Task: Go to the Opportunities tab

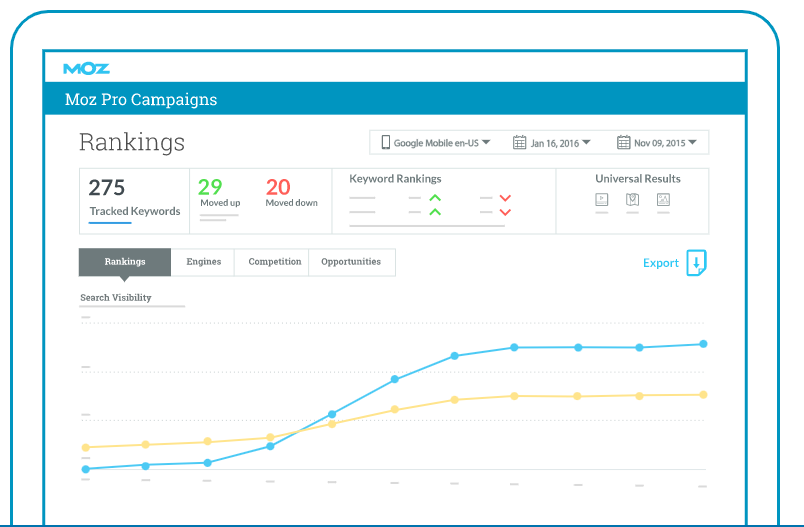Action: [351, 262]
